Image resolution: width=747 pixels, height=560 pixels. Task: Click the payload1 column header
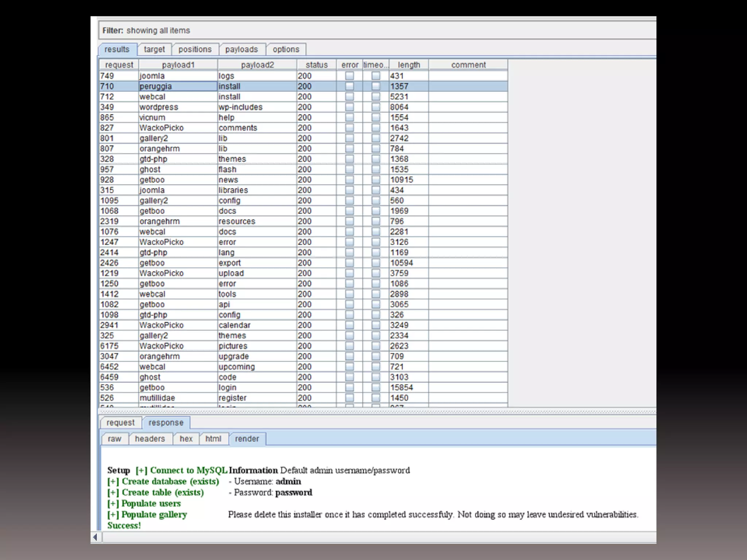click(178, 65)
